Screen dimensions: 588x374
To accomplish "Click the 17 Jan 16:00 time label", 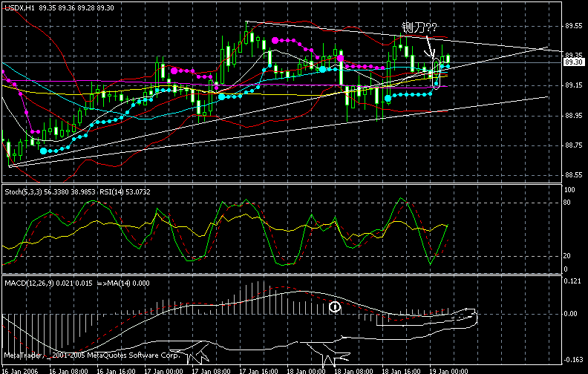I will [259, 371].
